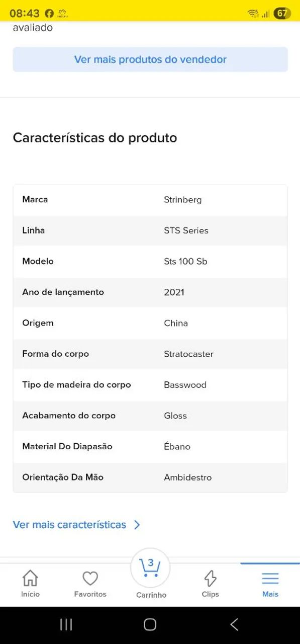Tap the Facebook notification status icon
Viewport: 300px width, 644px height.
(49, 14)
